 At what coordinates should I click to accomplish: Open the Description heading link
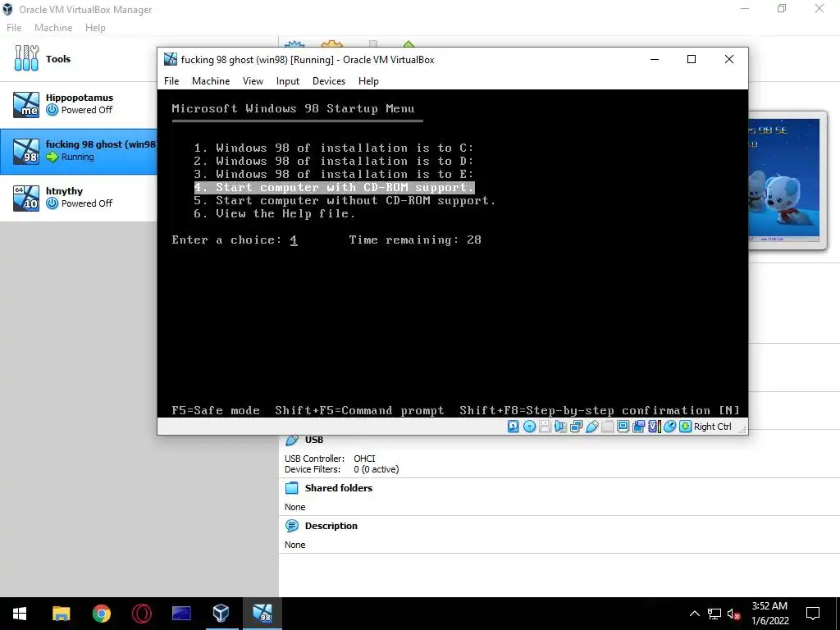(x=331, y=526)
